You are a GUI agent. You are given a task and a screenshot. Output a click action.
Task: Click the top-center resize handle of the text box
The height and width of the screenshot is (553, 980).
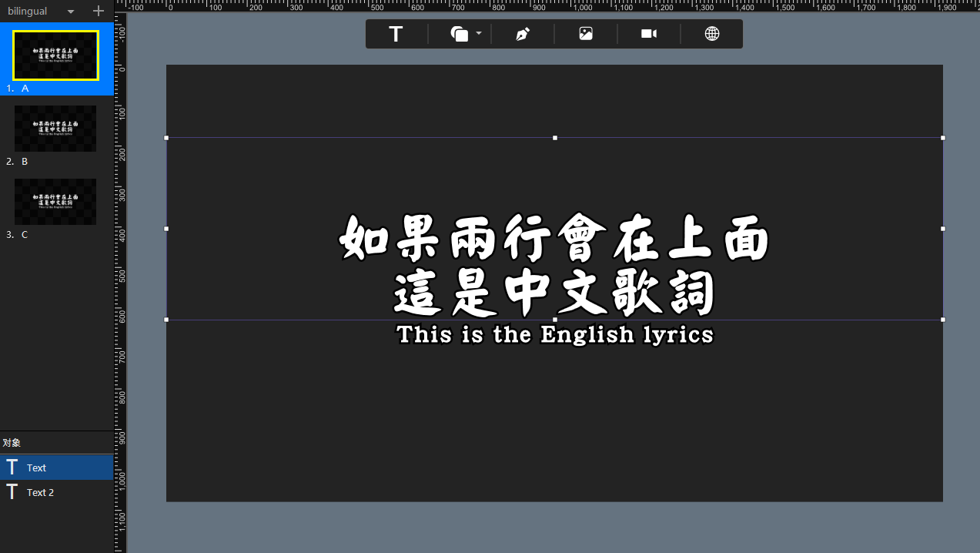(x=554, y=138)
